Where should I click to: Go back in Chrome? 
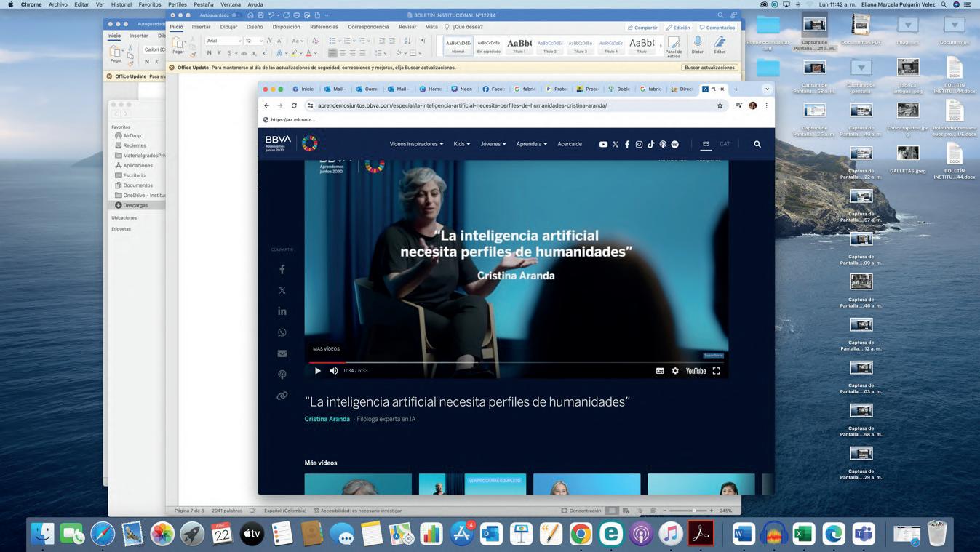[267, 105]
